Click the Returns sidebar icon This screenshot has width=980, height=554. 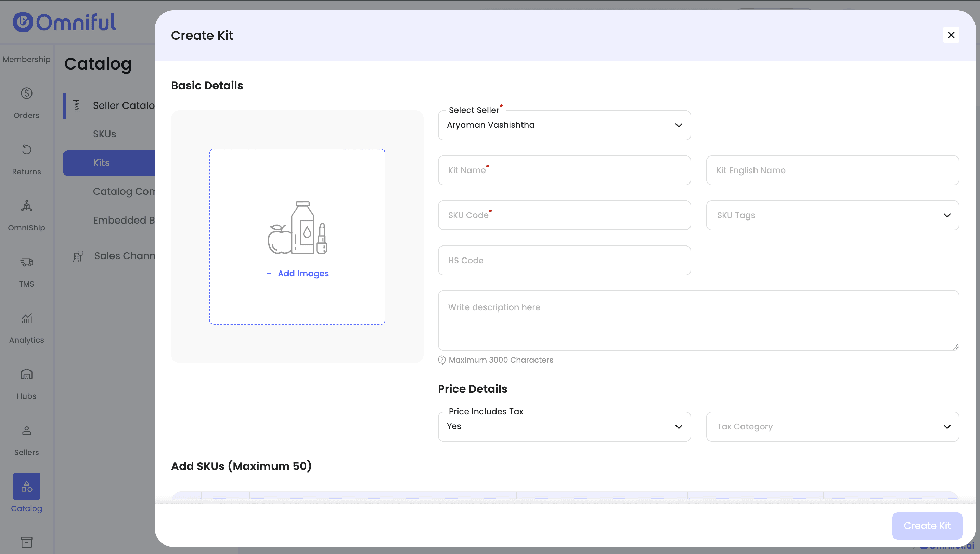(26, 150)
